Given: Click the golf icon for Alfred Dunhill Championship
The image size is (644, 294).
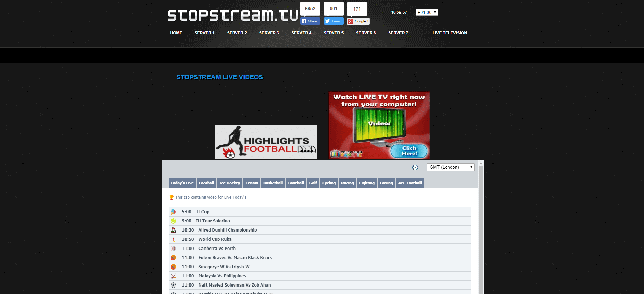Looking at the screenshot, I should [173, 230].
